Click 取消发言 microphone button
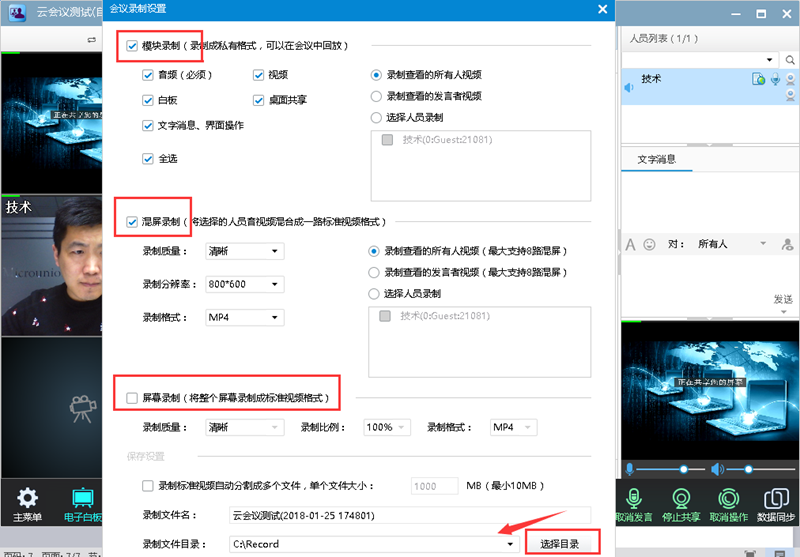 (x=634, y=505)
